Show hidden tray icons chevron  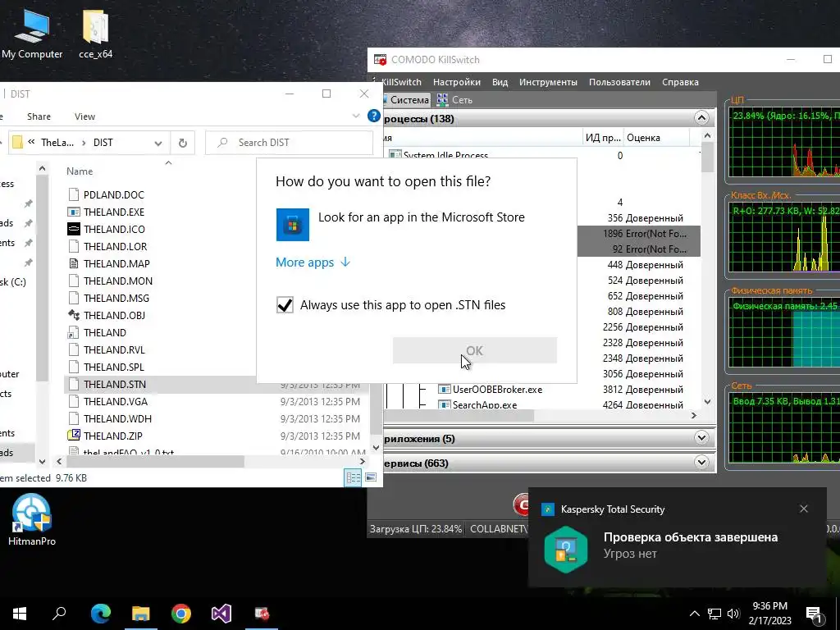click(694, 614)
